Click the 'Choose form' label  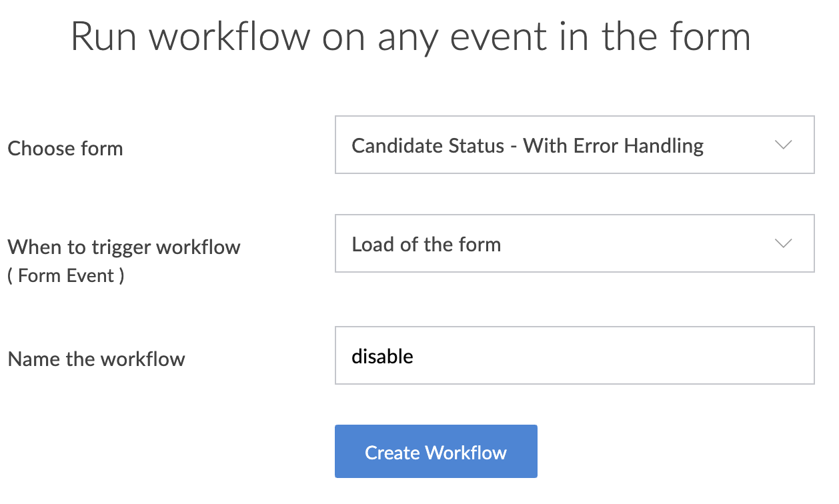tap(65, 148)
